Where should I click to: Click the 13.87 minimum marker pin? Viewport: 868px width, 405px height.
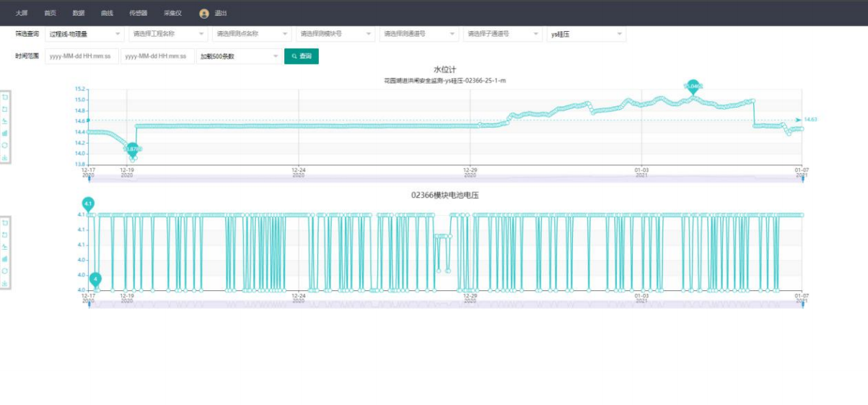coord(132,150)
